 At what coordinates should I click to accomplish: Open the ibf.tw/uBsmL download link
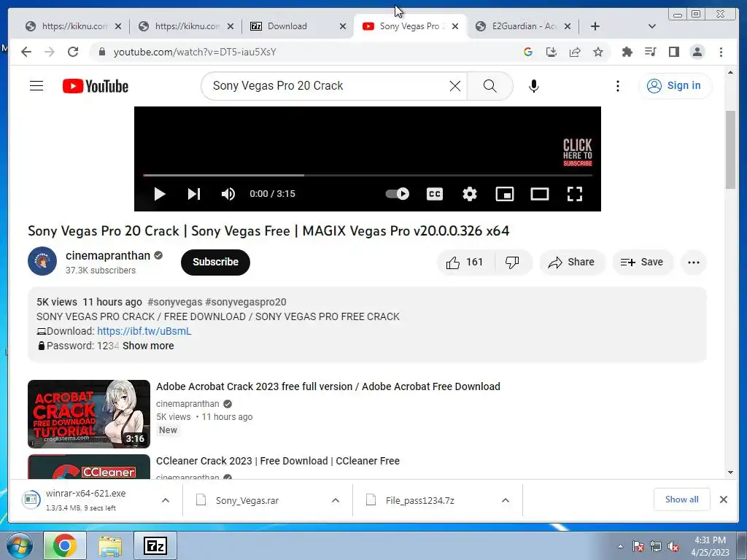144,331
